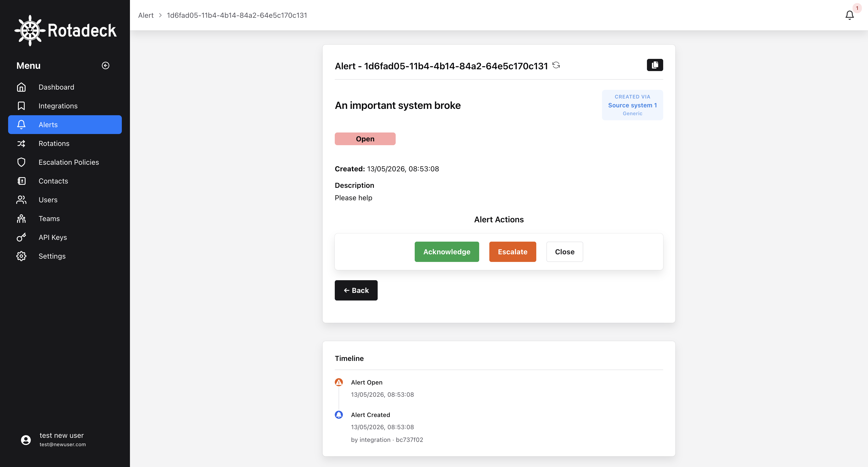Click the 'Alert Created' timeline entry
This screenshot has width=868, height=467.
(370, 415)
